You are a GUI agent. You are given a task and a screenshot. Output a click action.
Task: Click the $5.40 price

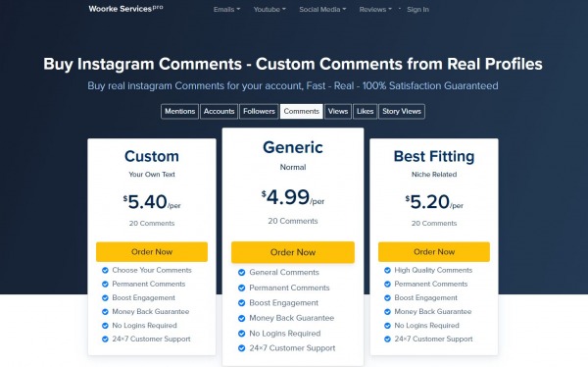[152, 202]
